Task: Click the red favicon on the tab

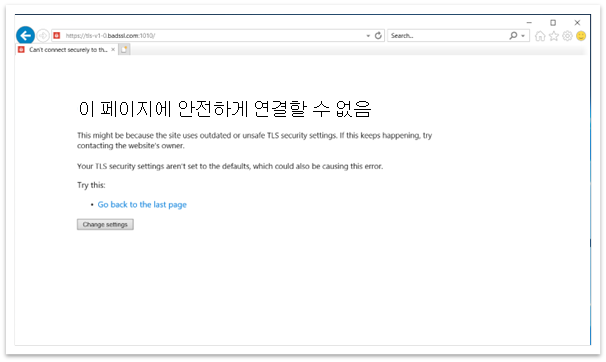Action: pyautogui.click(x=21, y=49)
